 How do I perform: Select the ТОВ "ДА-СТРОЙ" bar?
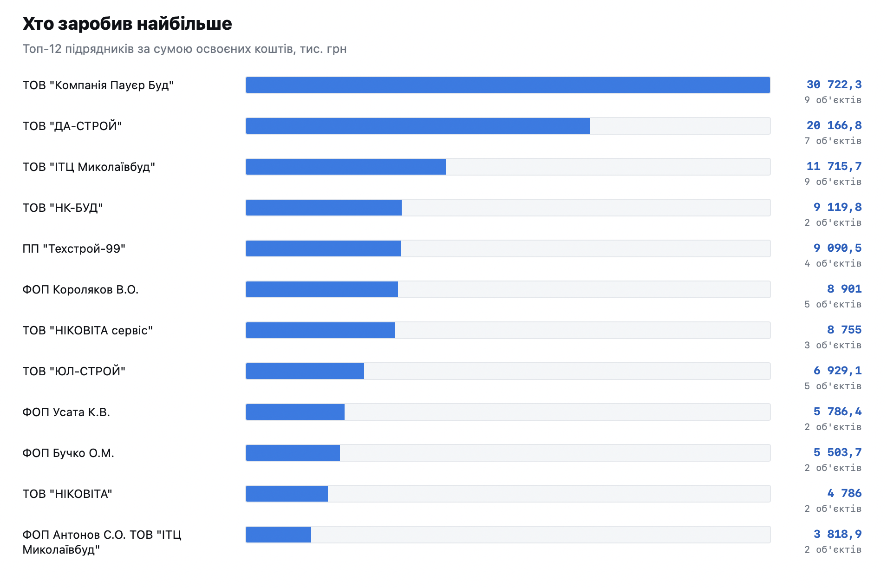click(508, 126)
